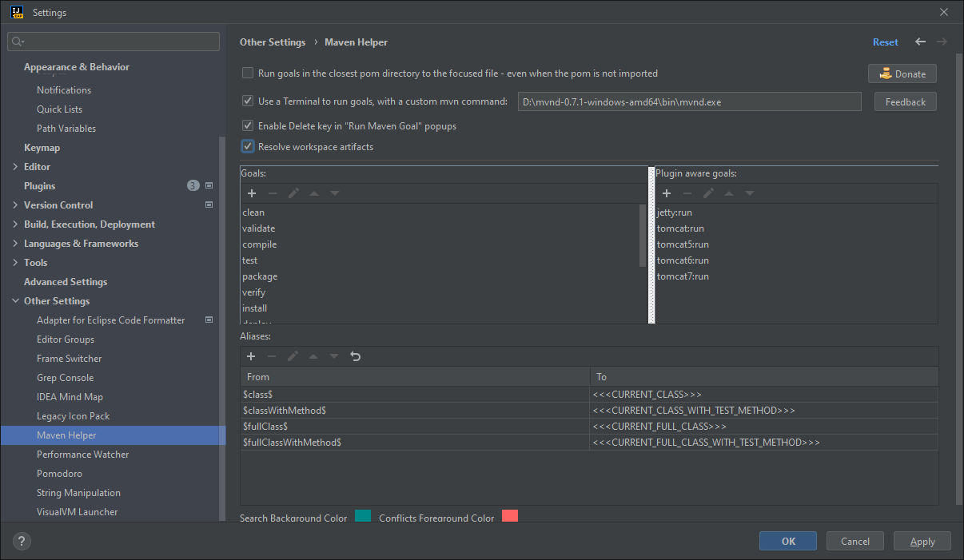The height and width of the screenshot is (560, 964).
Task: Move goal down in Goals toolbar
Action: pos(335,193)
